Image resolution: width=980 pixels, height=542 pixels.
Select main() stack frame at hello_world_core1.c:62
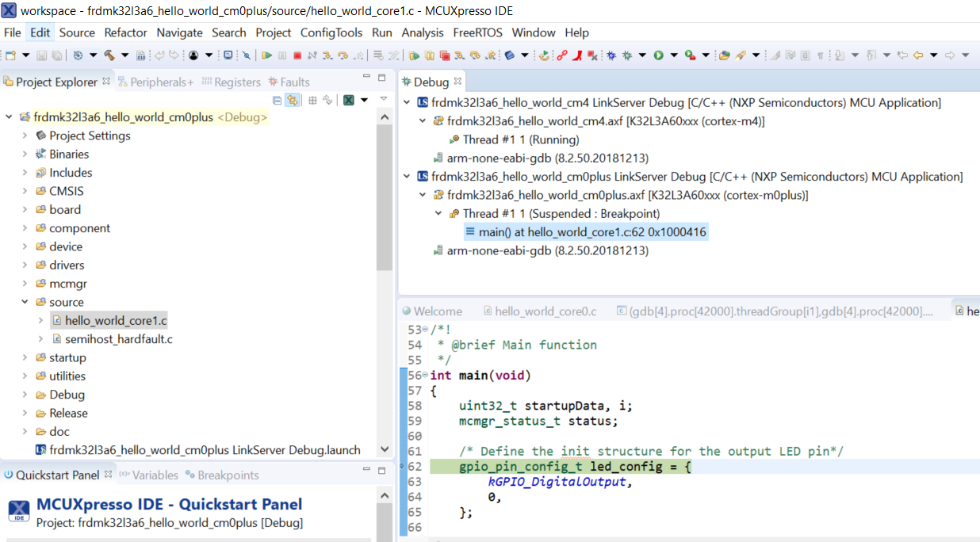coord(585,231)
